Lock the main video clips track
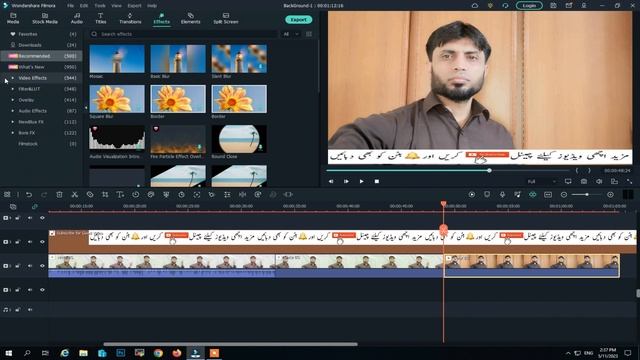The width and height of the screenshot is (640, 360). coord(18,266)
